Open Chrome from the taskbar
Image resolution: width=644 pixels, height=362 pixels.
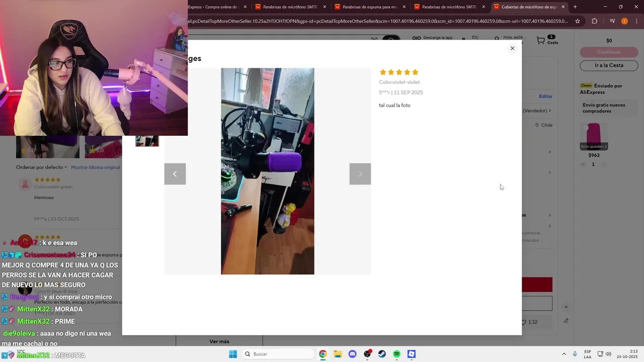click(323, 354)
